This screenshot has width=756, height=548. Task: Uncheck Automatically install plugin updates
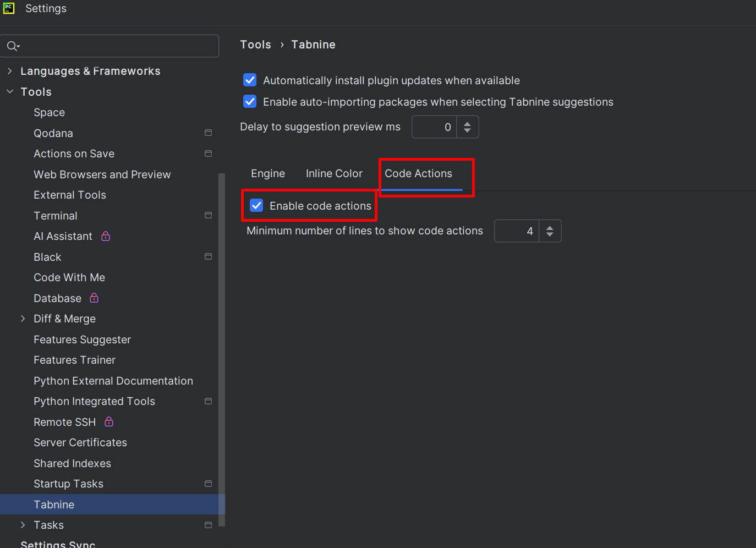pos(249,80)
